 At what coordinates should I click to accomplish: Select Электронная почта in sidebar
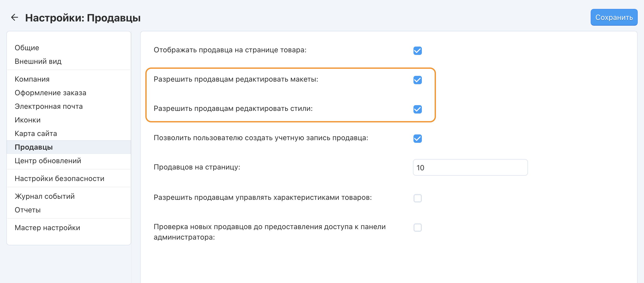(49, 106)
